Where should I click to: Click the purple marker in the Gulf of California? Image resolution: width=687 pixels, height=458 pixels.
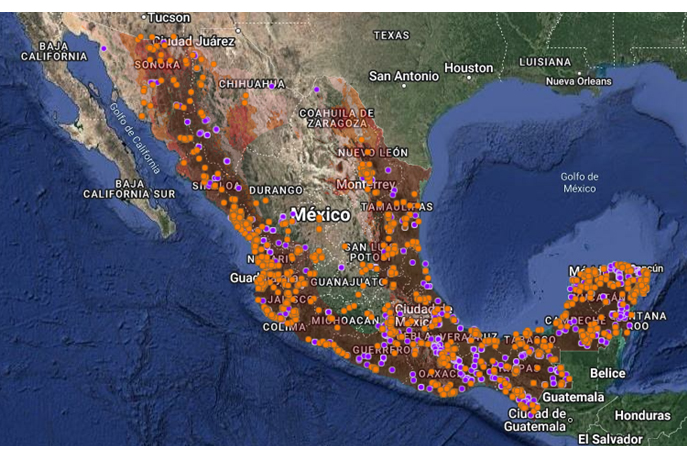point(104,48)
